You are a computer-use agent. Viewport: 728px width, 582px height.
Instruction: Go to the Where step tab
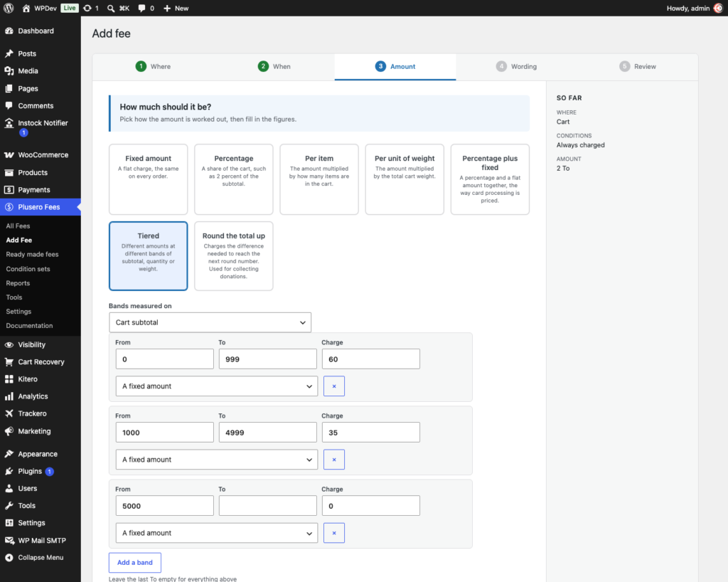pos(153,66)
